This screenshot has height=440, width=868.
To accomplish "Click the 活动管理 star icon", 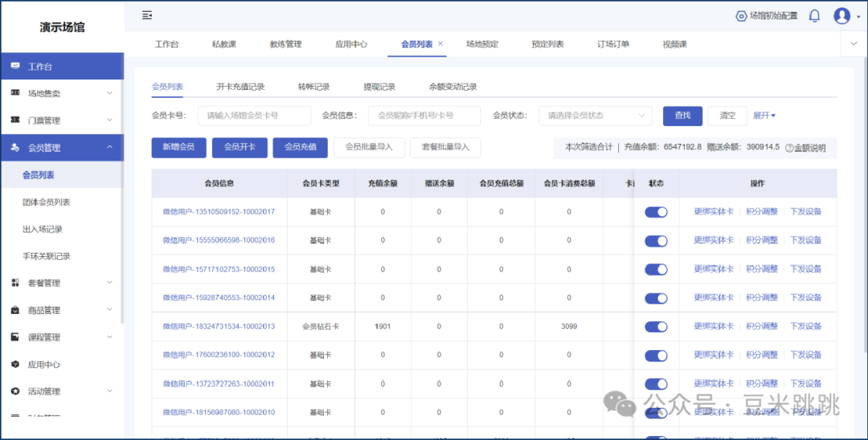I will [x=15, y=391].
